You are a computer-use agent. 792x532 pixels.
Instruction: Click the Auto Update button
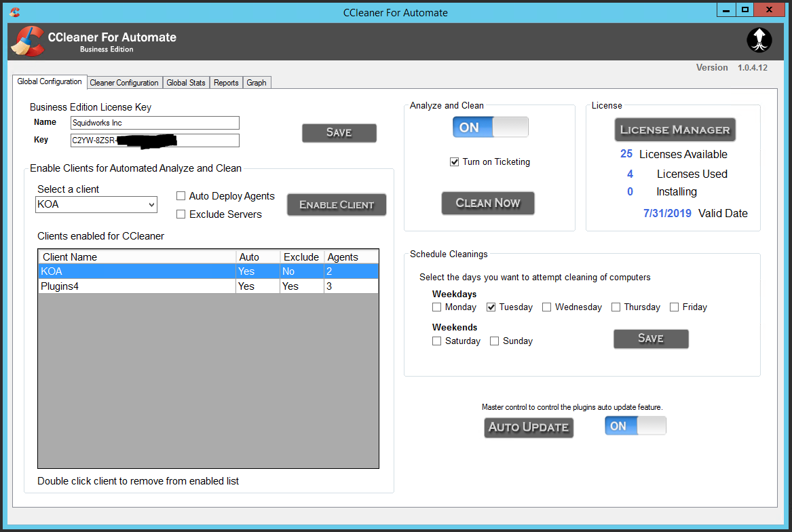click(529, 427)
